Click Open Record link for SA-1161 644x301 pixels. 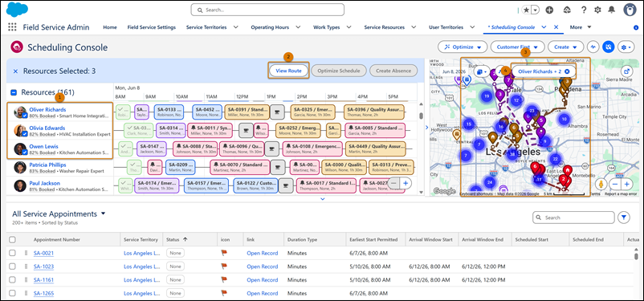click(262, 280)
